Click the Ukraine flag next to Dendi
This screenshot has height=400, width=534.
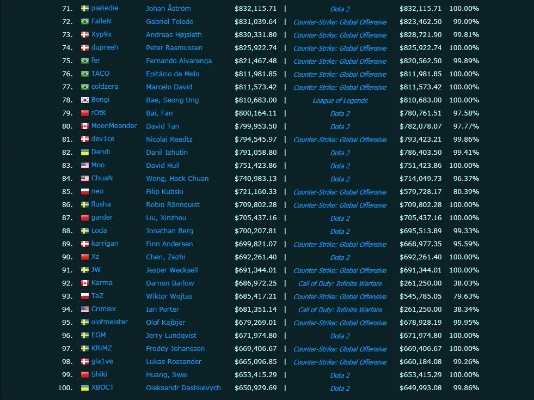tap(85, 152)
